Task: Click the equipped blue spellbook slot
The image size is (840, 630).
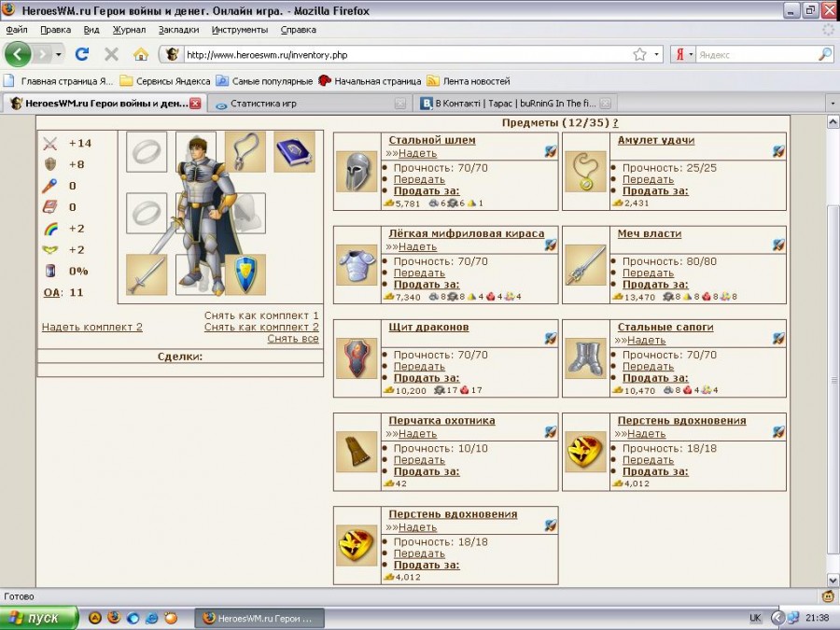Action: (x=294, y=152)
